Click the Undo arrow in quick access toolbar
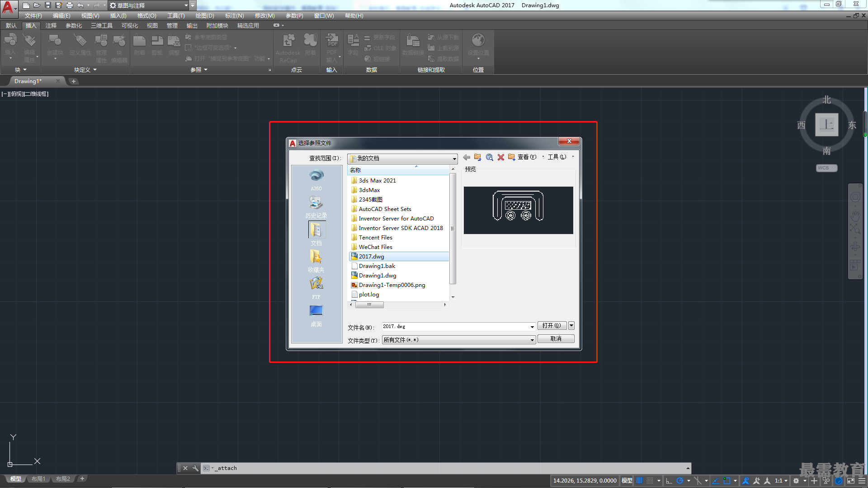Screen dimensions: 868x488 80,5
